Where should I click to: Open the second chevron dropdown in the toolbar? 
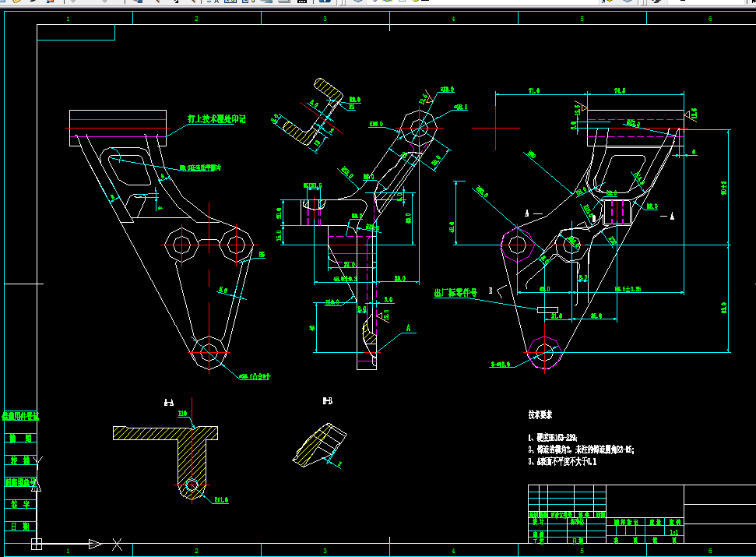104,3
